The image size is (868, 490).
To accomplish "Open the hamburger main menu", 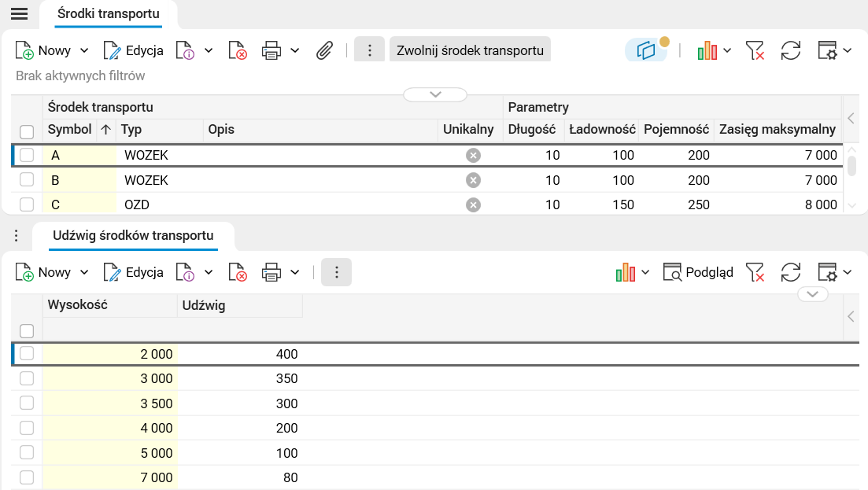I will pyautogui.click(x=19, y=13).
